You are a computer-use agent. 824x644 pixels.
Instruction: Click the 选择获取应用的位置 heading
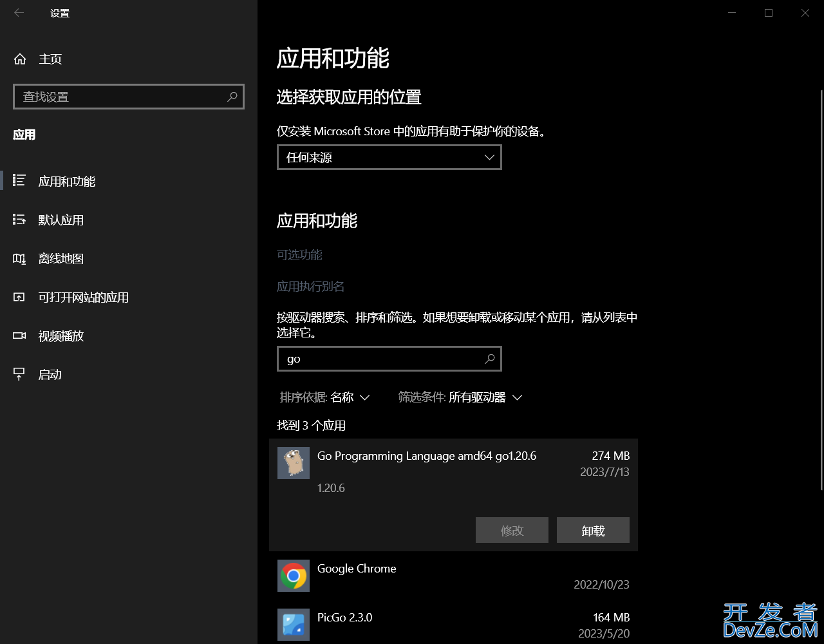tap(349, 97)
